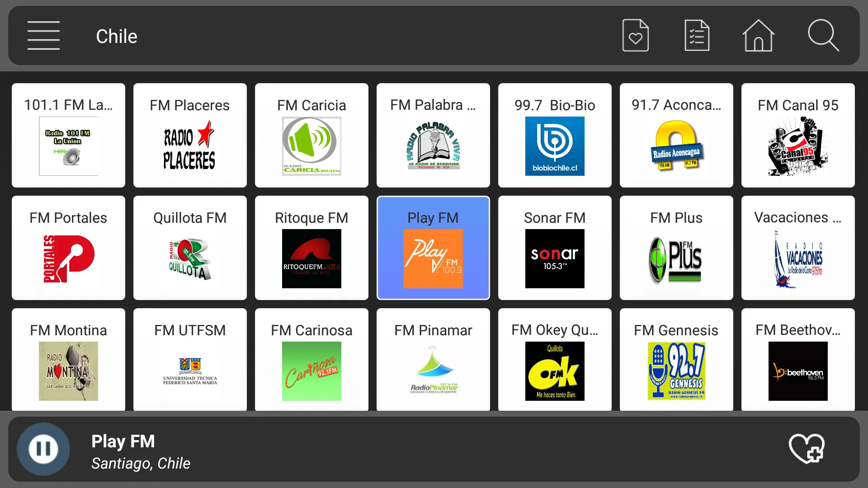Open Quillota FM station
Image resolution: width=868 pixels, height=488 pixels.
(x=189, y=248)
